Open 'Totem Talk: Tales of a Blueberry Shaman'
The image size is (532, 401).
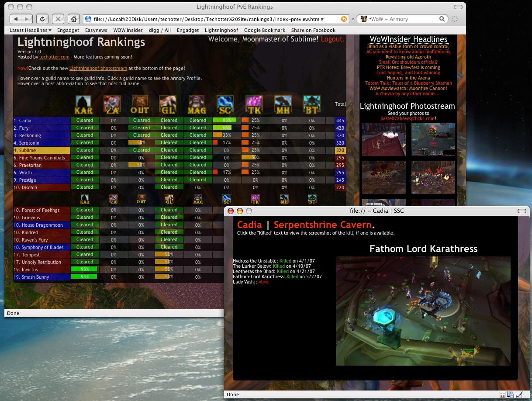tap(408, 83)
